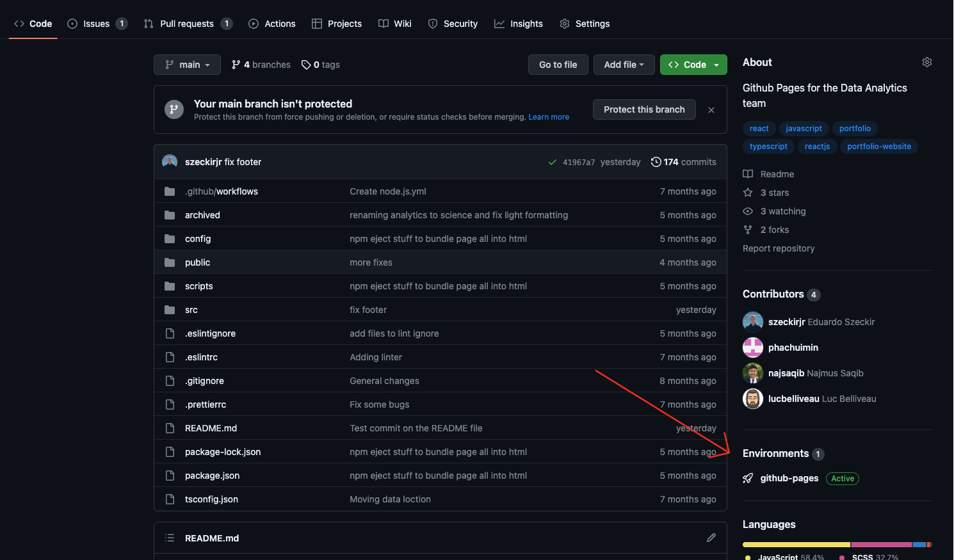Open commit hash 41967a7
The height and width of the screenshot is (560, 954).
[x=579, y=163]
